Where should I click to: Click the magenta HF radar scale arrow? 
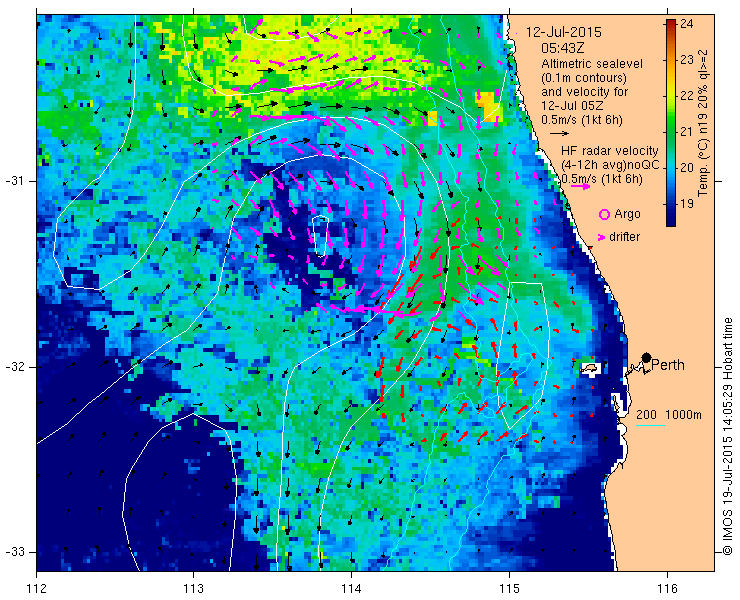(x=580, y=186)
